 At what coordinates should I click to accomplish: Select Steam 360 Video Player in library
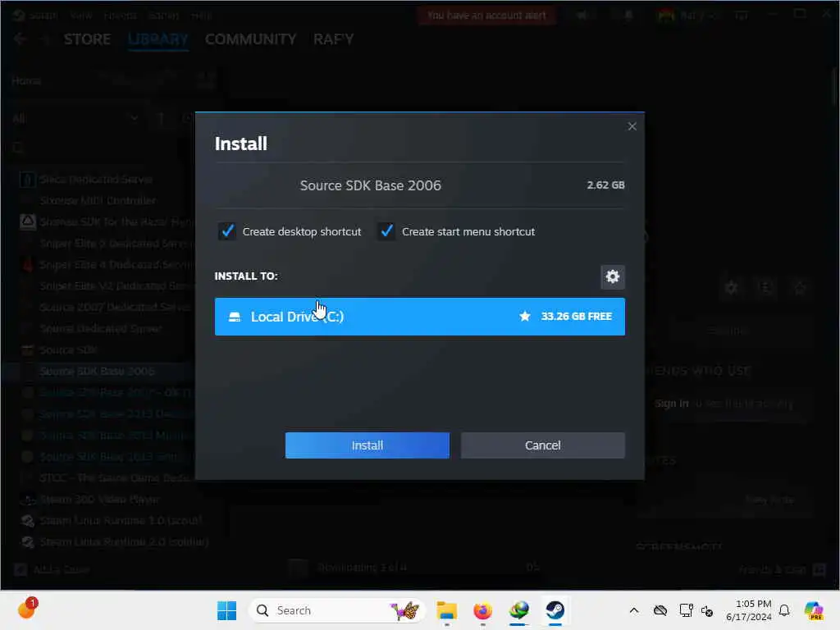pyautogui.click(x=99, y=500)
